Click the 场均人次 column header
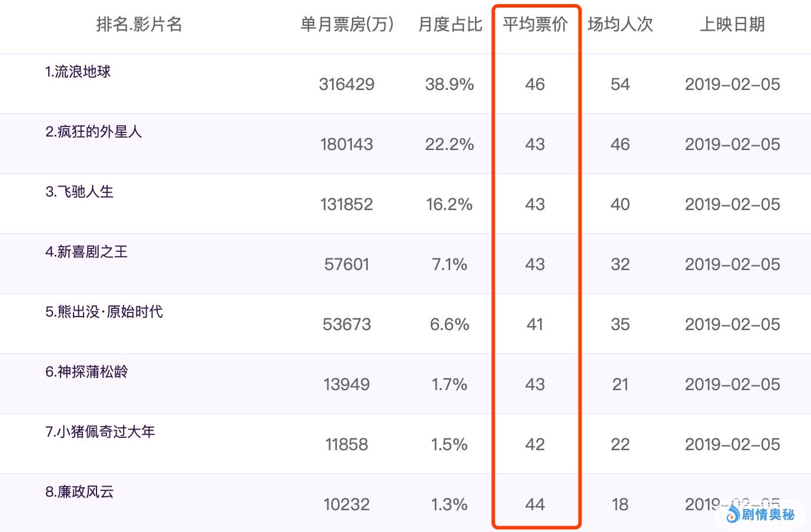811x532 pixels. point(620,25)
